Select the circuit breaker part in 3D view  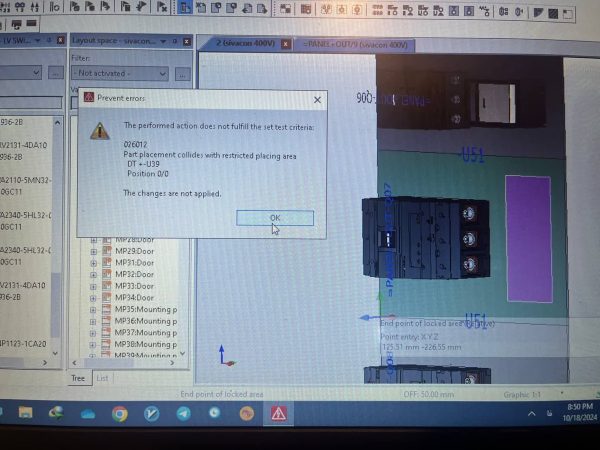coord(426,237)
